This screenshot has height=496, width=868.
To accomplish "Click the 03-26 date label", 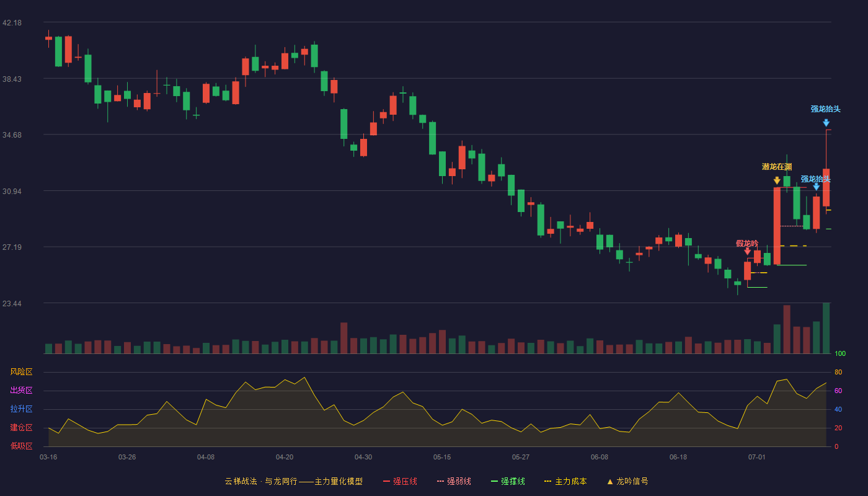I will point(127,457).
